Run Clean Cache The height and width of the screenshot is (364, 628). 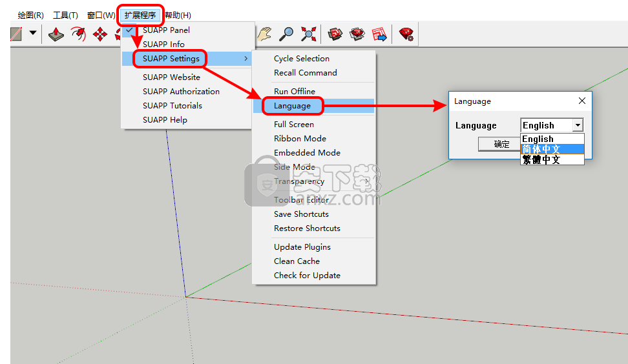314,261
